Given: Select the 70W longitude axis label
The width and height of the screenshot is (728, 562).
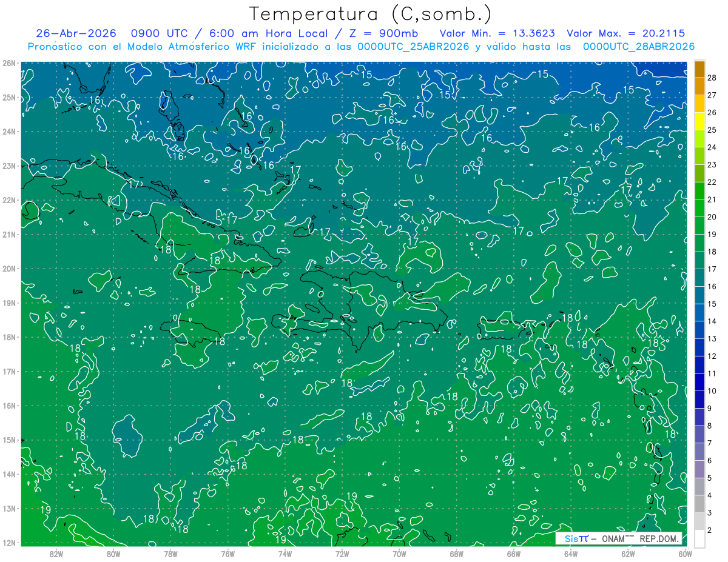Looking at the screenshot, I should click(x=399, y=554).
